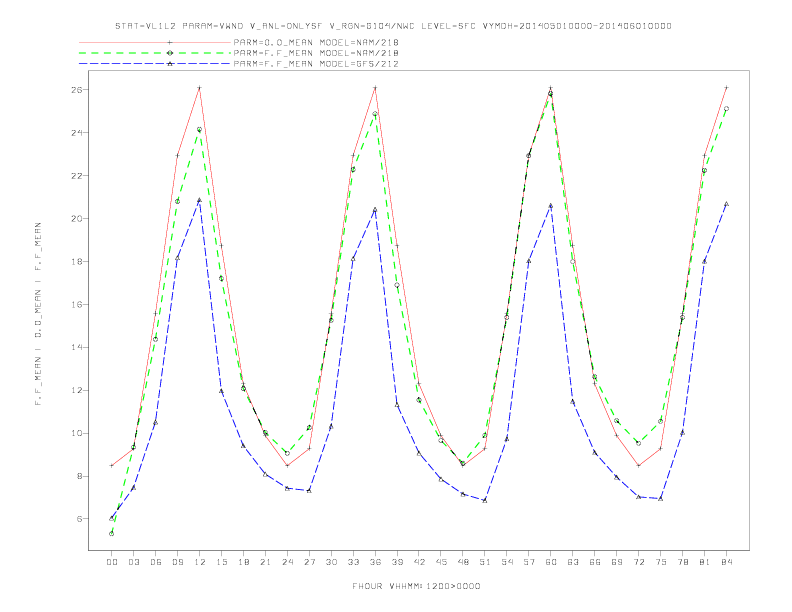The image size is (792, 612).
Task: Click x-axis tick label 57
Action: point(529,562)
